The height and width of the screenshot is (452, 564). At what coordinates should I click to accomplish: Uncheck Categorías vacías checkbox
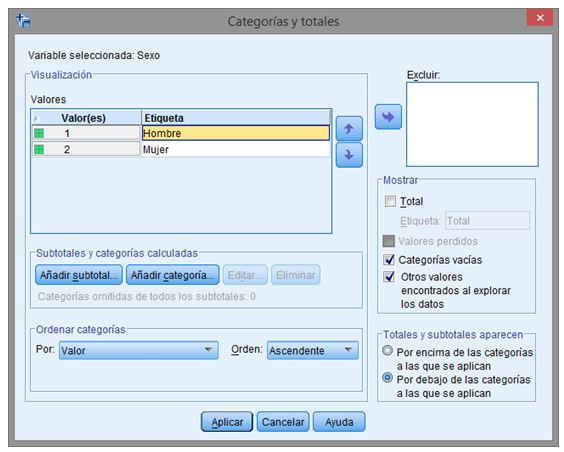click(x=389, y=259)
